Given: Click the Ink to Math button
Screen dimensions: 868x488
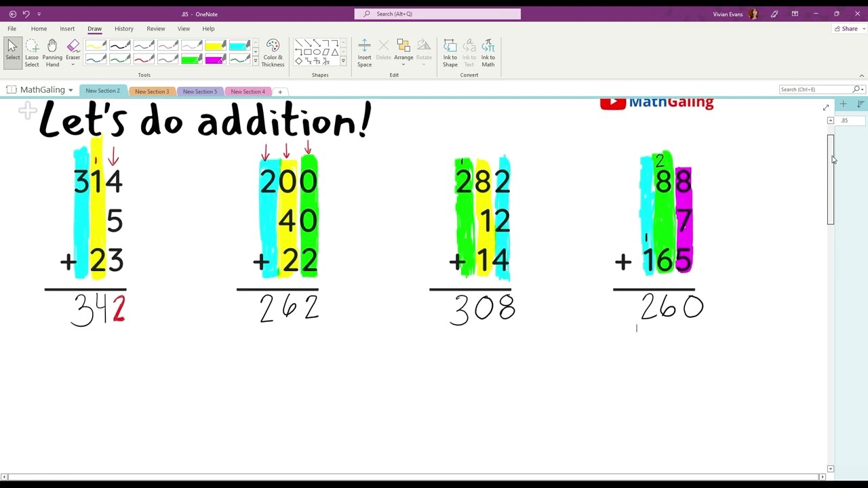Looking at the screenshot, I should (488, 52).
